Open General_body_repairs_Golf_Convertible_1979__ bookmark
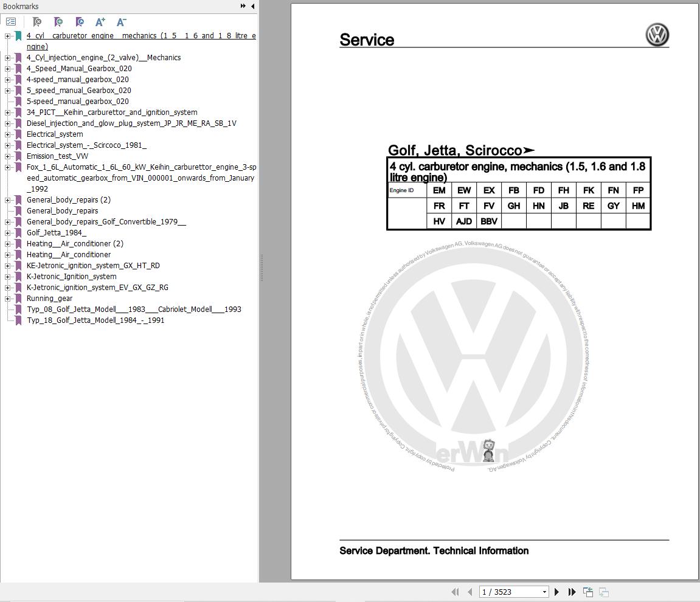The height and width of the screenshot is (602, 700). [x=106, y=222]
